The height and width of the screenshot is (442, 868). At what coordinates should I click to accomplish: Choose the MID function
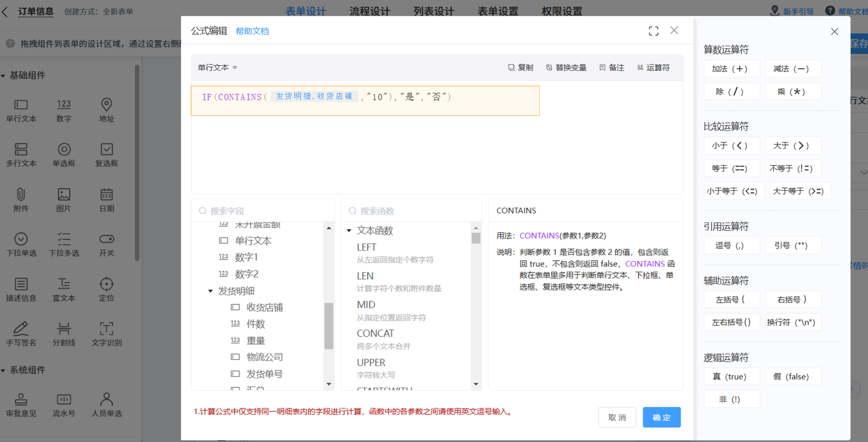point(366,305)
